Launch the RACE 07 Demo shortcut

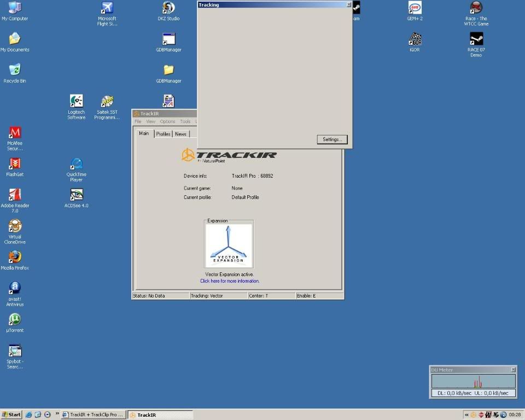476,40
